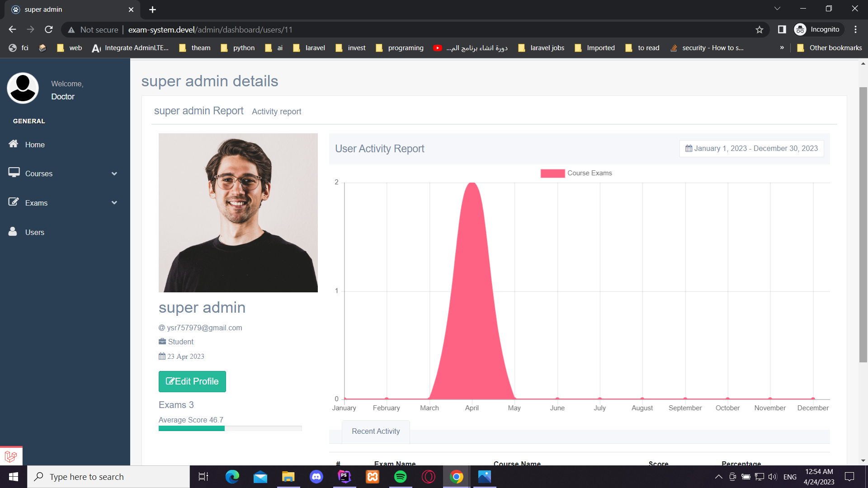Open the Chrome side panel icon
Screen dimensions: 868x488
pos(782,30)
